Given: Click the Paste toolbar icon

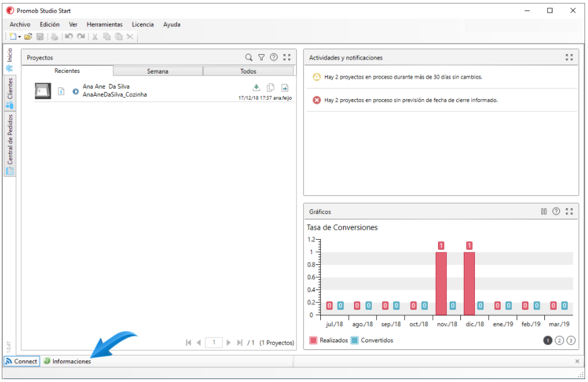Looking at the screenshot, I should tap(118, 37).
